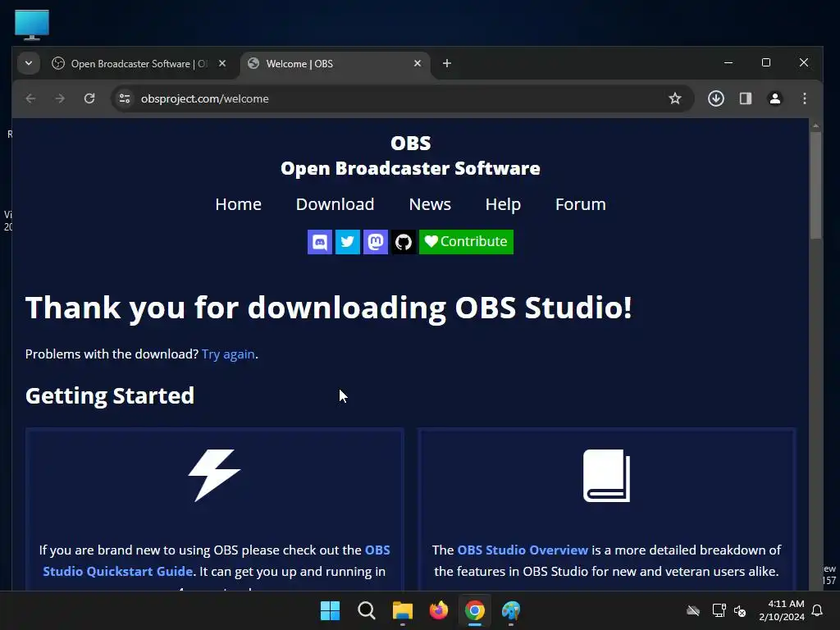
Task: Click the Chrome taskbar icon
Action: 475,610
